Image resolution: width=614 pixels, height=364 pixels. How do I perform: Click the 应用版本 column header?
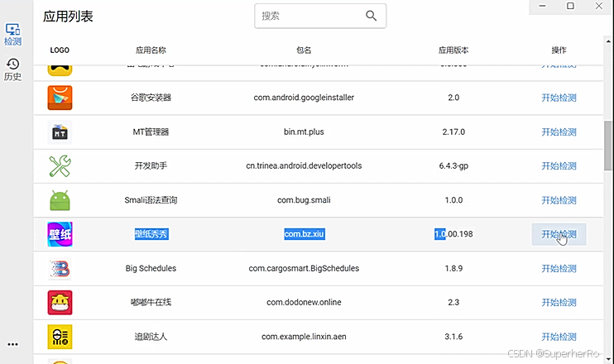tap(453, 50)
